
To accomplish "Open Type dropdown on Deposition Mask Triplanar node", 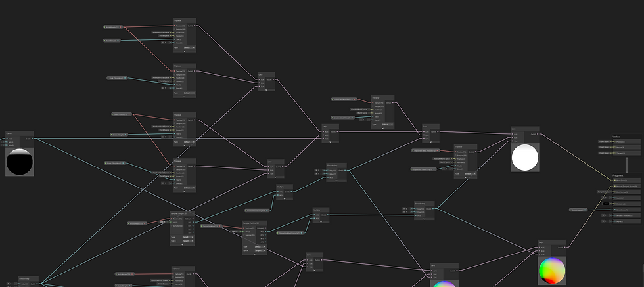I will (x=470, y=173).
